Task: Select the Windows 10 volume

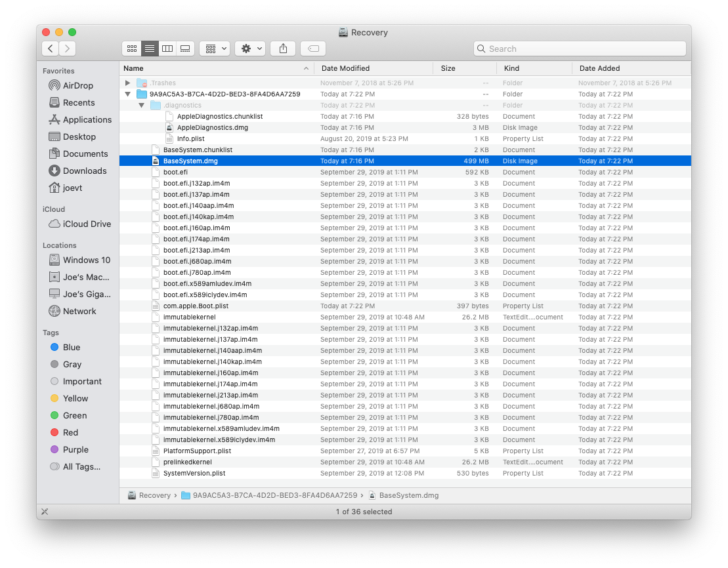Action: point(80,260)
